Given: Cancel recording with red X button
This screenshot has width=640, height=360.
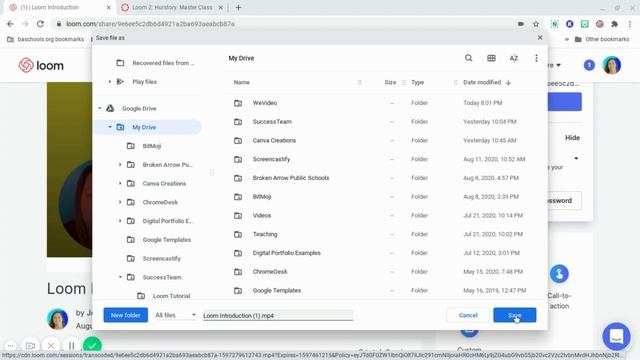Looking at the screenshot, I should 51,346.
